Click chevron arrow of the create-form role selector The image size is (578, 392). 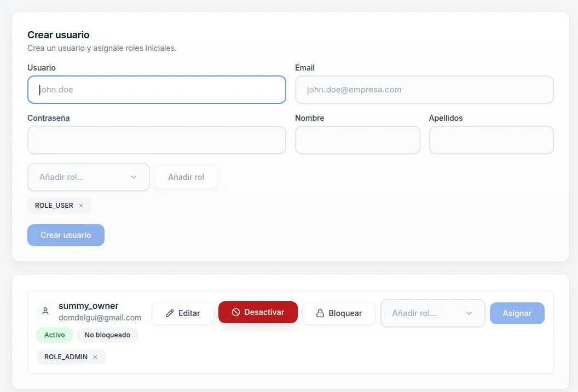tap(134, 177)
